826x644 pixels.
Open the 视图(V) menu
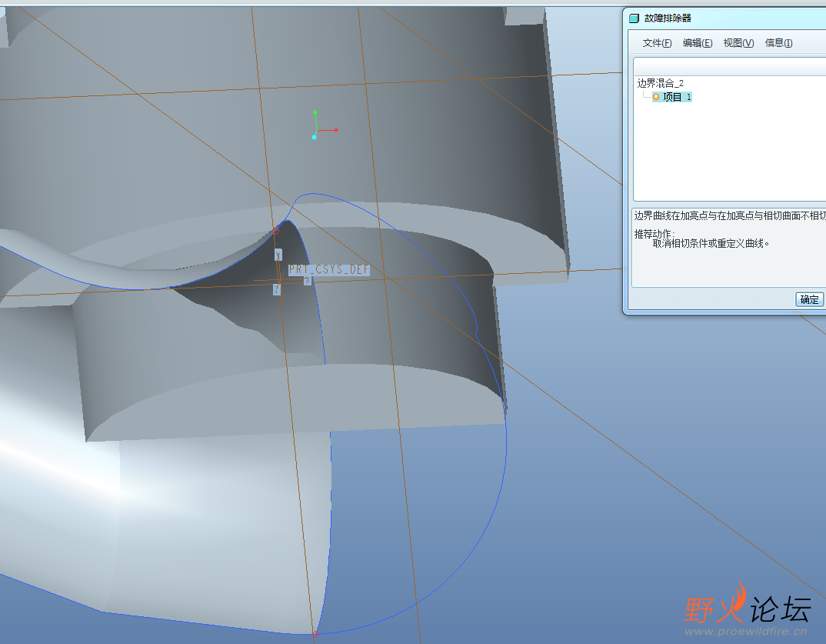tap(738, 43)
